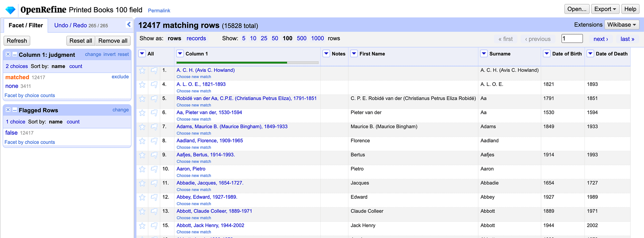Show 500 rows per page
644x238 pixels.
302,38
